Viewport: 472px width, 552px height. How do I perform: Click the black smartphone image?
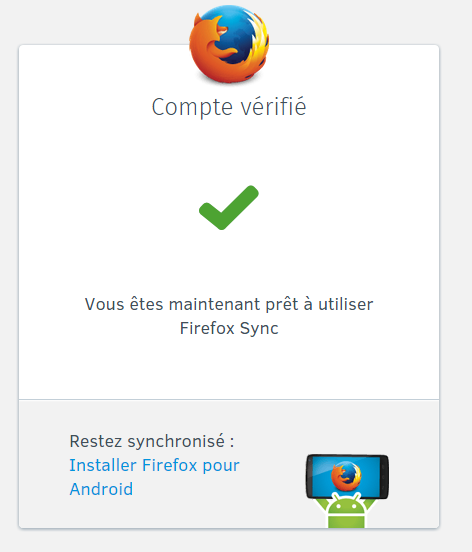347,477
